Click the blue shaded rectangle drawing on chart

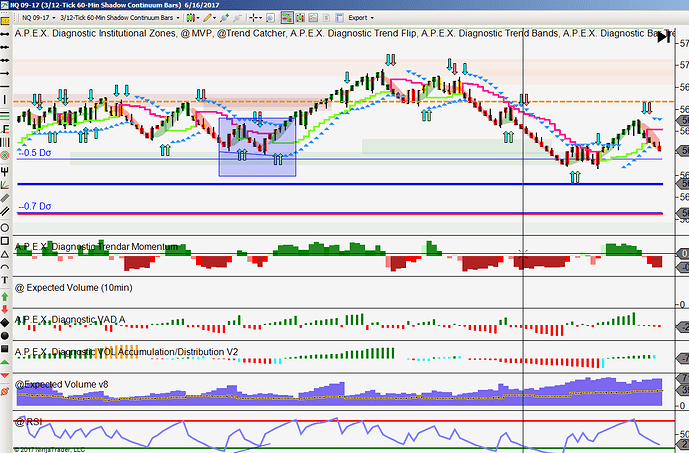[257, 147]
